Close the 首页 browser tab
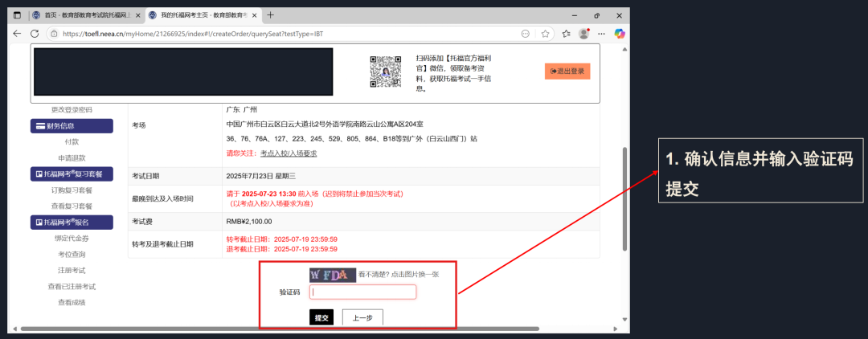Screen dimensions: 868x339 [138, 15]
